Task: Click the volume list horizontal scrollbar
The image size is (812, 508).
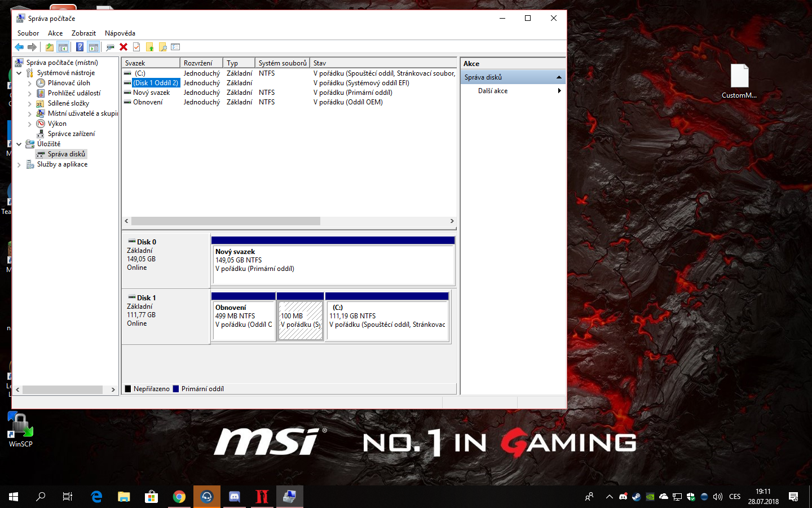Action: 226,221
